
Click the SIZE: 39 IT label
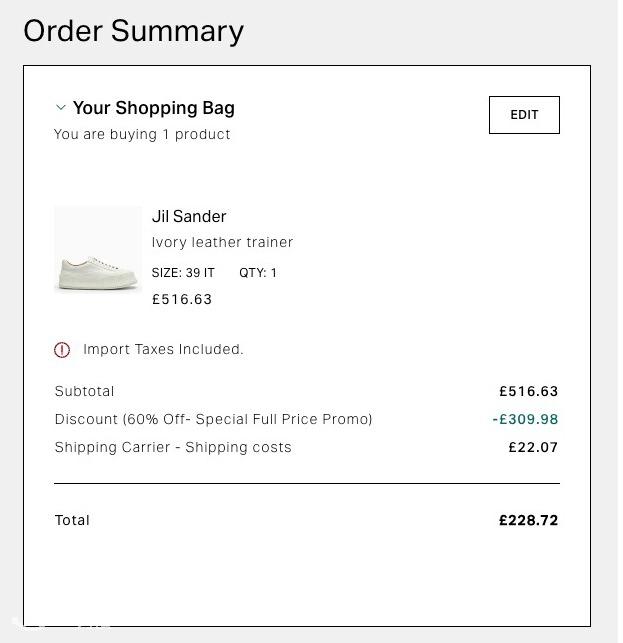[183, 273]
